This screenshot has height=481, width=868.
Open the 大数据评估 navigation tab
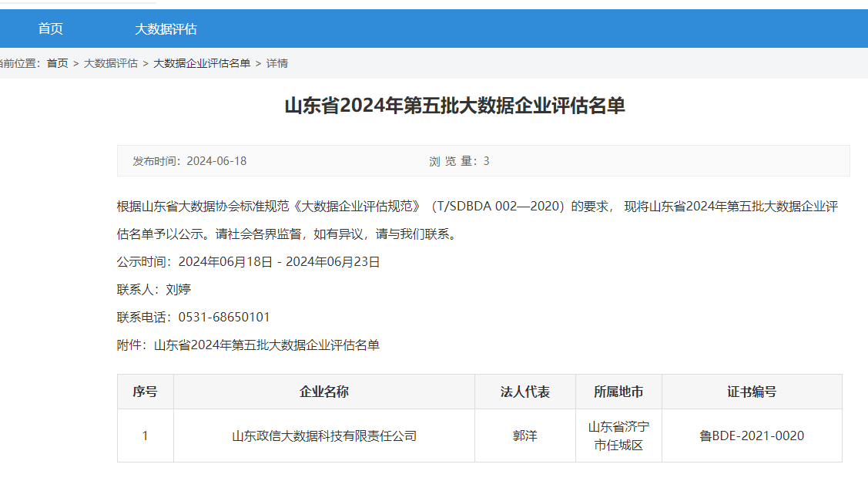(x=166, y=29)
